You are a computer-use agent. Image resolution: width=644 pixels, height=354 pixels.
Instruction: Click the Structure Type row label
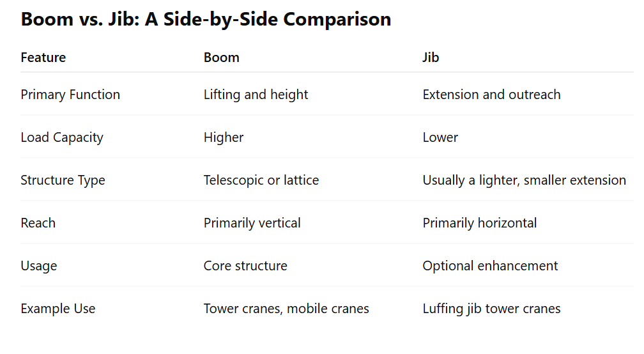63,180
